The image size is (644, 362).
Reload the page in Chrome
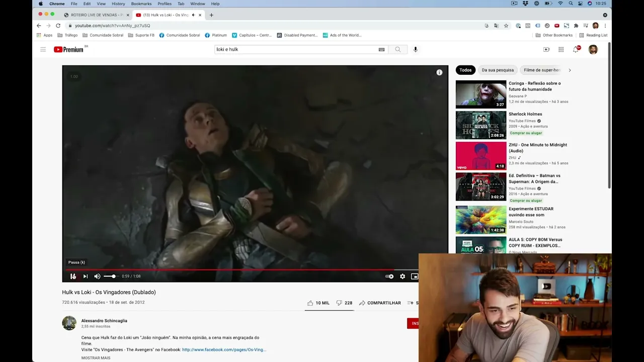[x=58, y=26]
